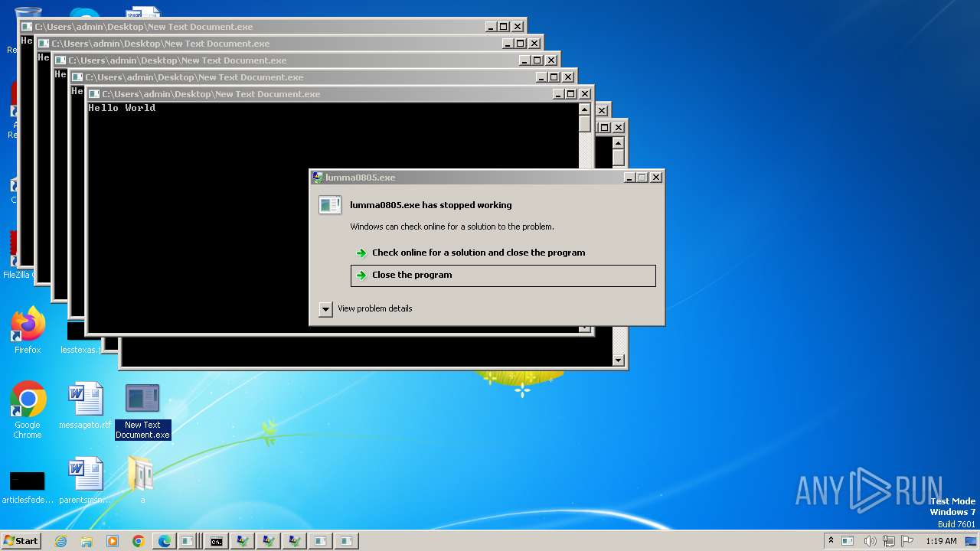Open the Start menu
980x551 pixels.
[x=21, y=541]
